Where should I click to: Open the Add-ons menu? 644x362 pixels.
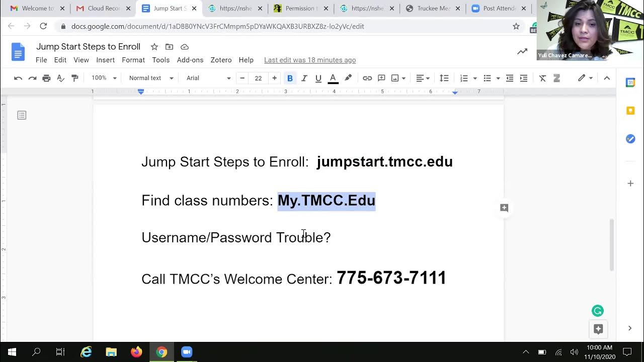click(190, 60)
